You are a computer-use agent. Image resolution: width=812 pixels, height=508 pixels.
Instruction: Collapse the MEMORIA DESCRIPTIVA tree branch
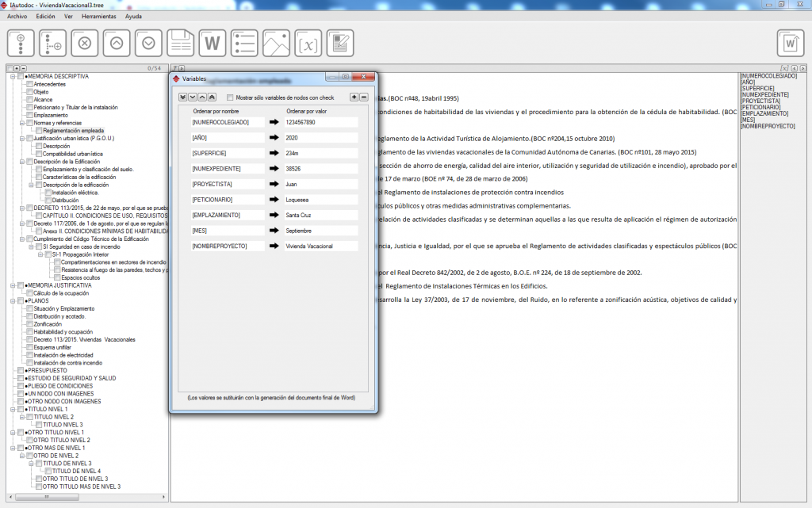click(x=13, y=76)
